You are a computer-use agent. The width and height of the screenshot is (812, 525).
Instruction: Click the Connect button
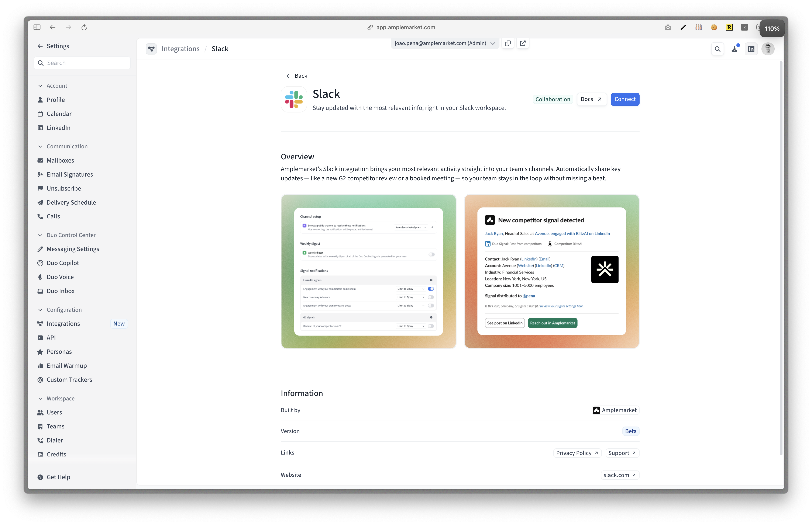pyautogui.click(x=625, y=99)
